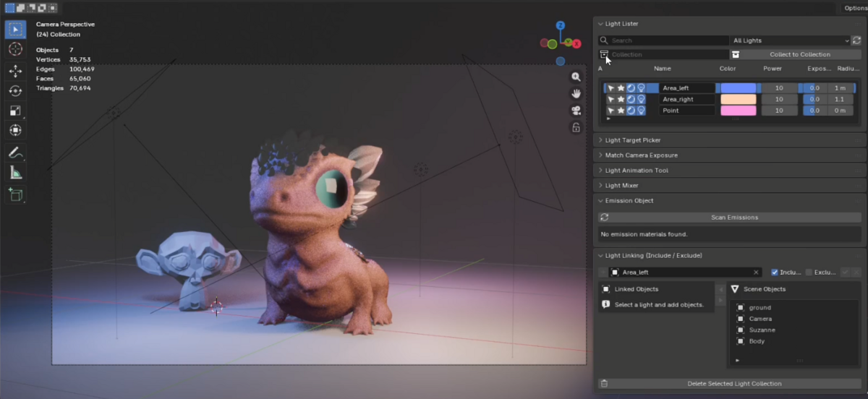Open the pink color swatch for Point
Viewport: 868px width, 399px height.
pyautogui.click(x=739, y=111)
